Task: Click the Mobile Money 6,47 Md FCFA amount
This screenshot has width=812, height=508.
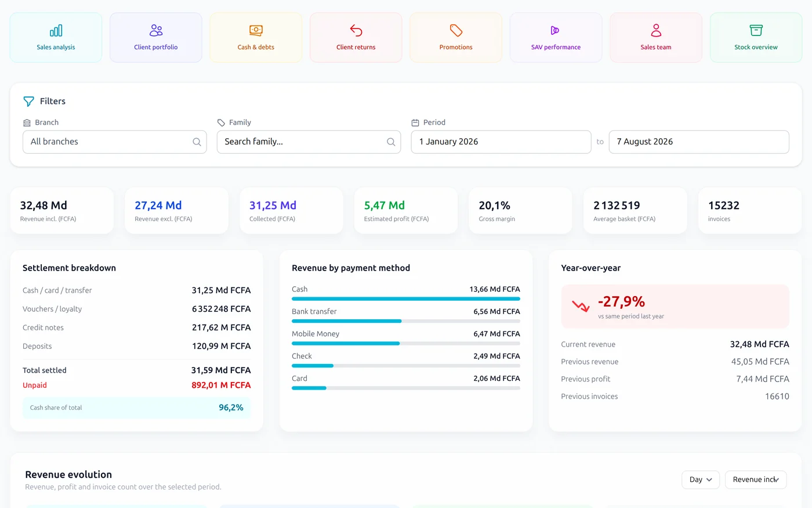Action: [x=496, y=334]
